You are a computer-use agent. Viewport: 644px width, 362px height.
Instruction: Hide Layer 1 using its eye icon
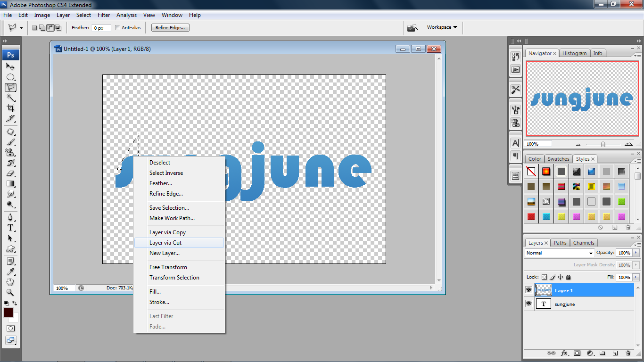[528, 290]
